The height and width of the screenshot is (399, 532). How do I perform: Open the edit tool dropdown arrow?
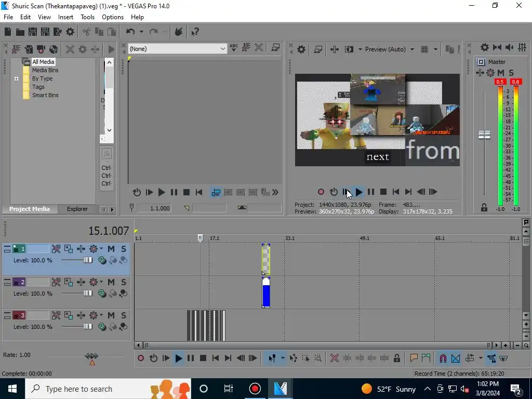[283, 358]
